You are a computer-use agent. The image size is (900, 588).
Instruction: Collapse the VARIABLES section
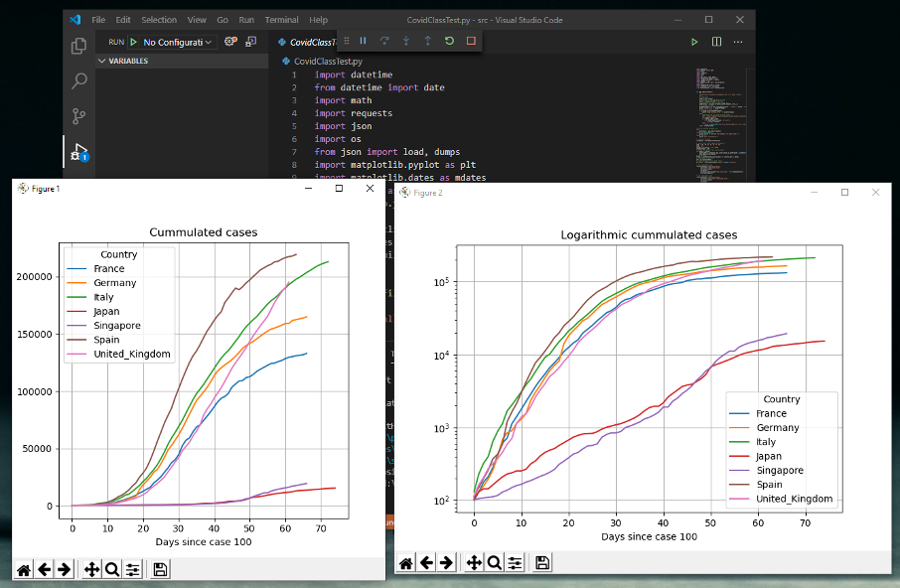coord(124,61)
